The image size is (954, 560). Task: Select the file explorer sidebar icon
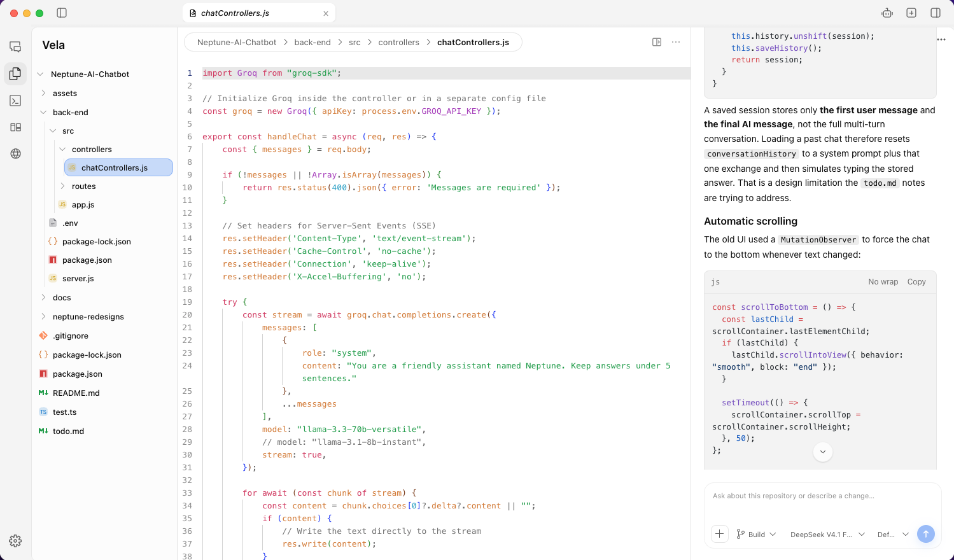[x=16, y=74]
